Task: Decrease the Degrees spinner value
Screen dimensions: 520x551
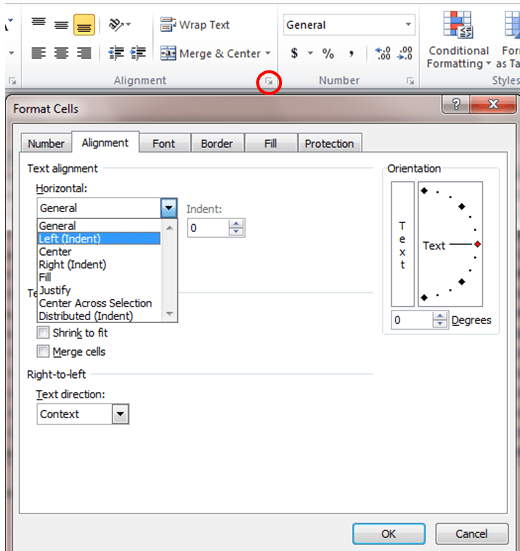Action: (440, 324)
